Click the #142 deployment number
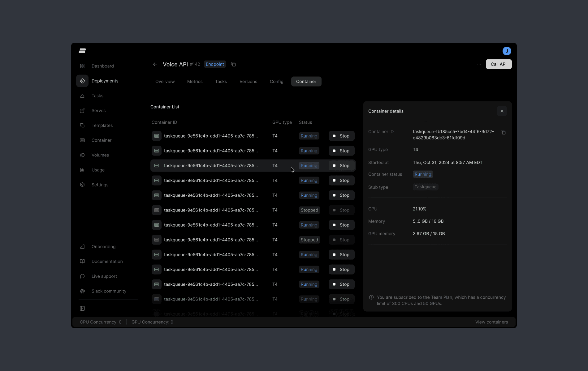588x371 pixels. [x=195, y=64]
